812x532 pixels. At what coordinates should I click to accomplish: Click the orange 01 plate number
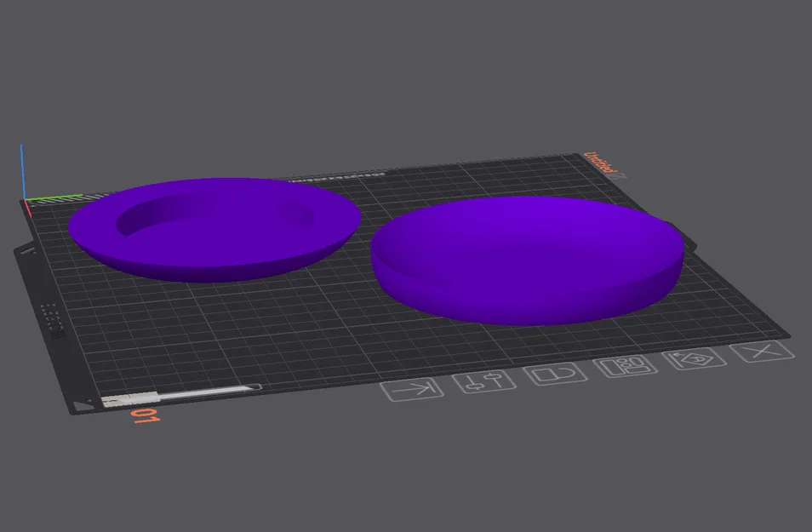pos(145,415)
